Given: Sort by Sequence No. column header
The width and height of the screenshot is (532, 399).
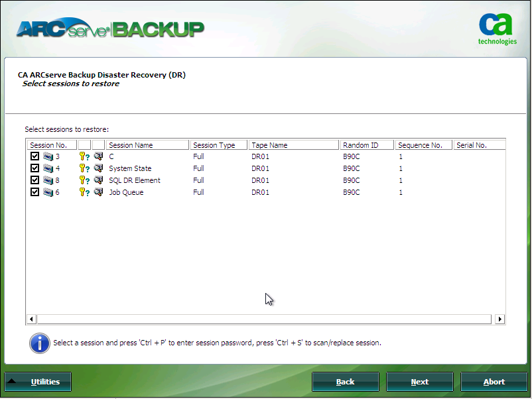Looking at the screenshot, I should pos(424,145).
